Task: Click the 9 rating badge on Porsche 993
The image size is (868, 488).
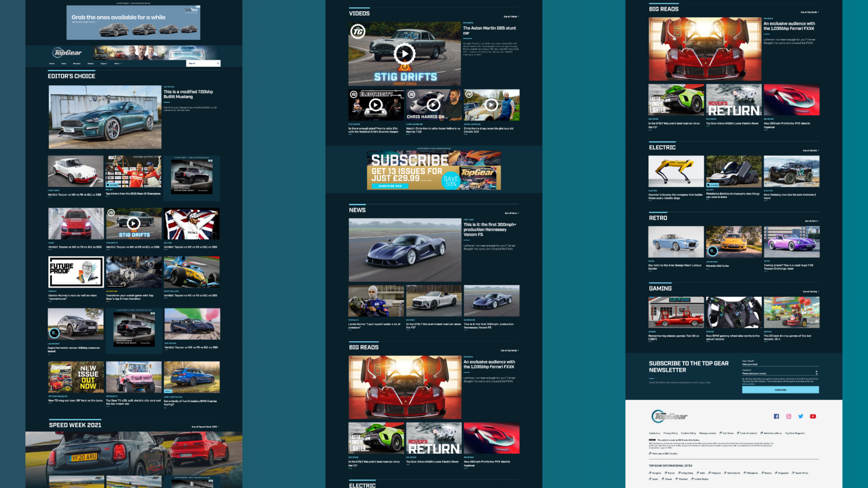Action: (712, 251)
